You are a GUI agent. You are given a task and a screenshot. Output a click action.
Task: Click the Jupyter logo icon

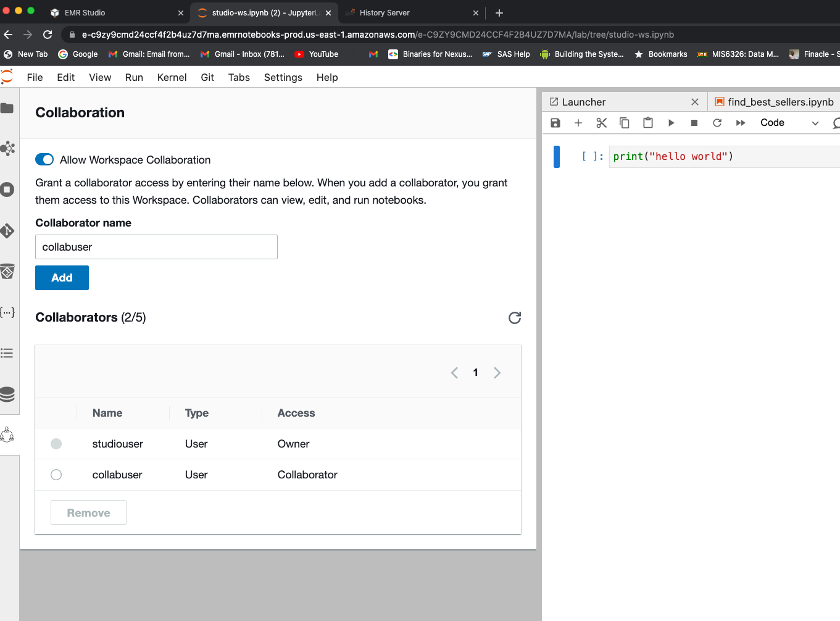pyautogui.click(x=7, y=77)
